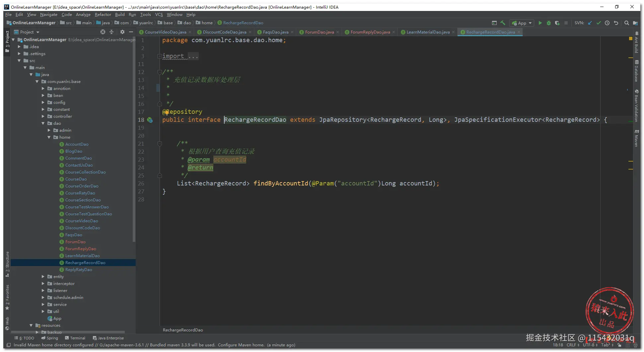Viewport: 644px width, 352px height.
Task: Open the VCS menu
Action: tap(159, 15)
